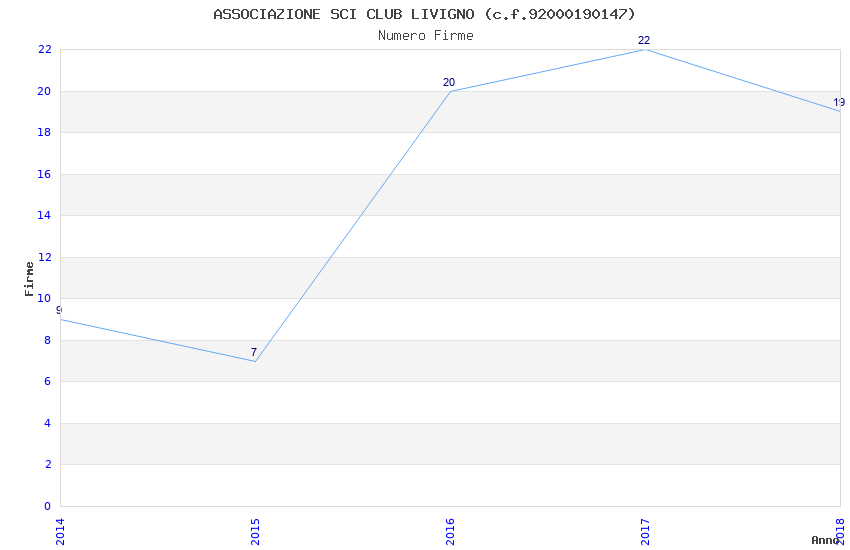Click the y-axis tick value 8

tap(48, 340)
